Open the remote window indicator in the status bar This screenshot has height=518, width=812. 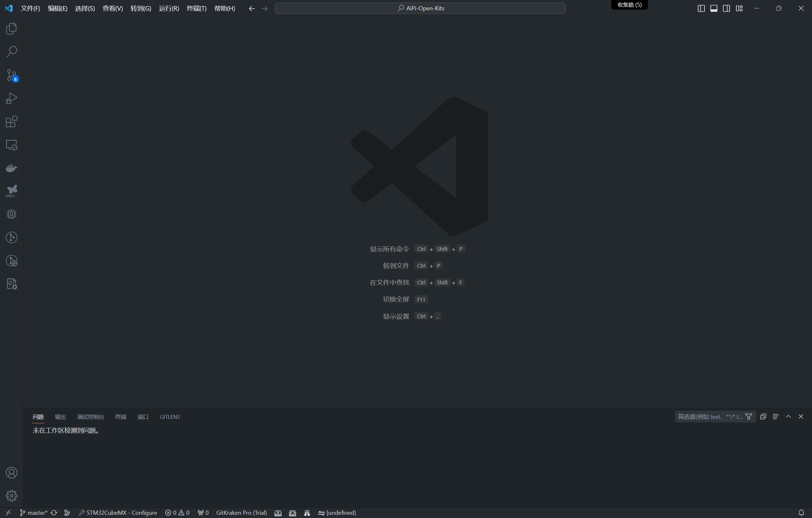[8, 513]
